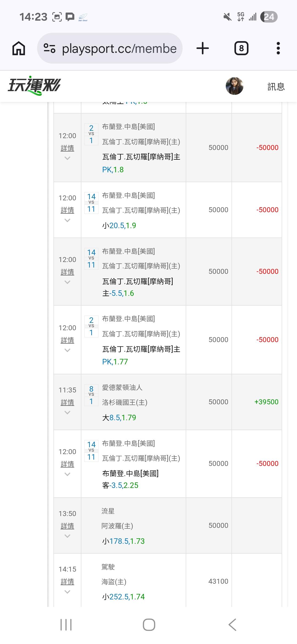Expand the chevron for 小20.5 bet row

click(x=67, y=220)
